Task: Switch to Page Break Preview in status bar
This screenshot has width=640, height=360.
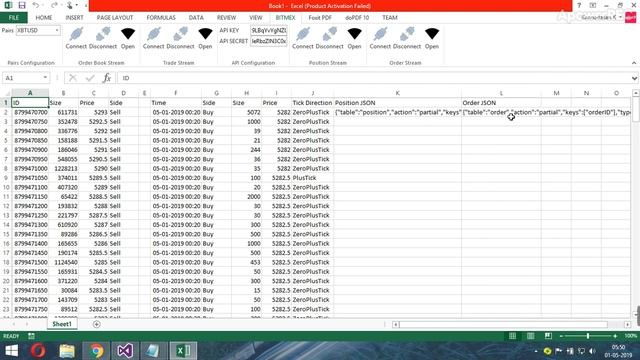Action: coord(548,336)
